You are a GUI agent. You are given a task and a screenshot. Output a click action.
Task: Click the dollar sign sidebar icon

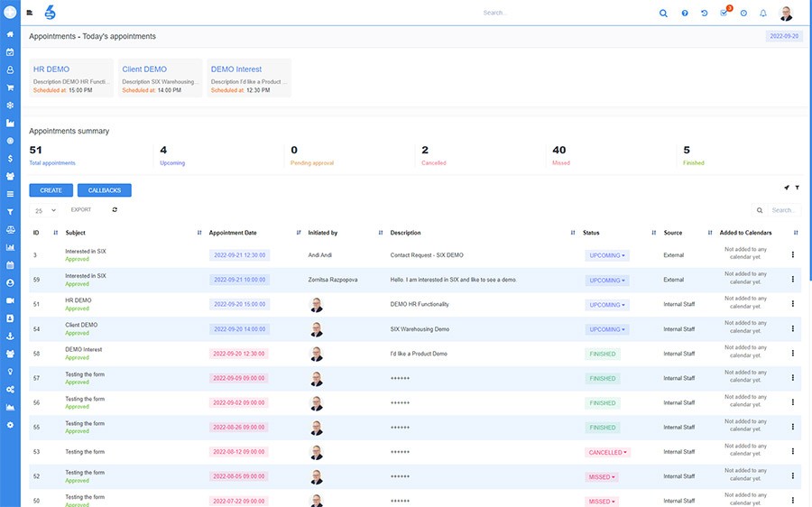tap(10, 159)
